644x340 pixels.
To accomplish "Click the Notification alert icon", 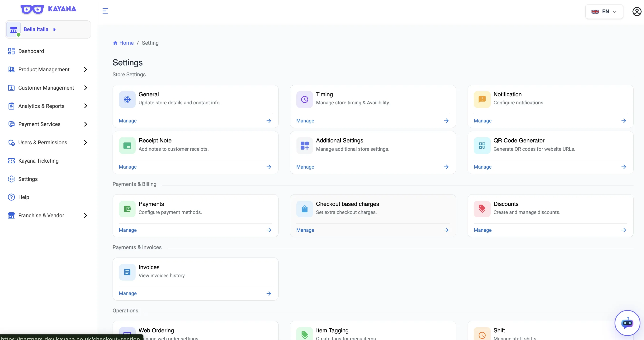I will coord(482,99).
